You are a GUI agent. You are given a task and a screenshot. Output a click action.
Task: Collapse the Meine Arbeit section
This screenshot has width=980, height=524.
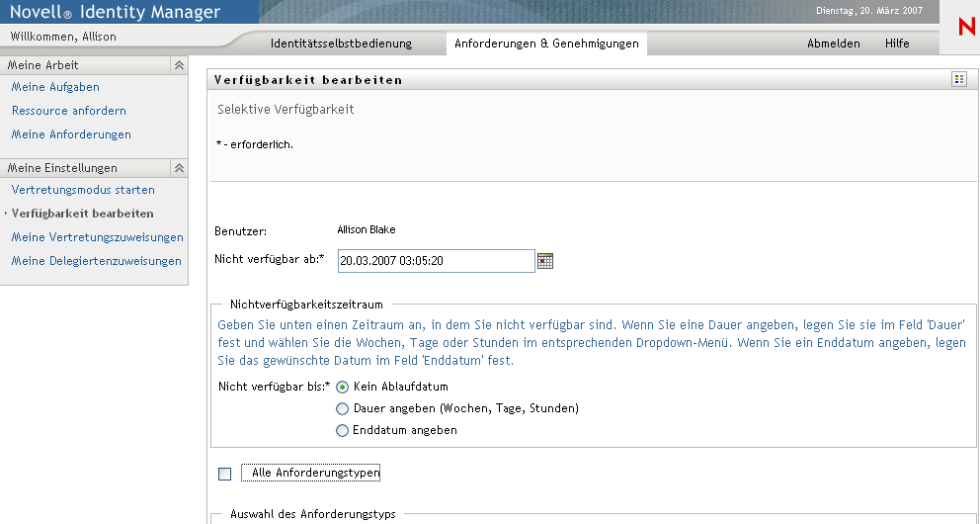coord(180,65)
